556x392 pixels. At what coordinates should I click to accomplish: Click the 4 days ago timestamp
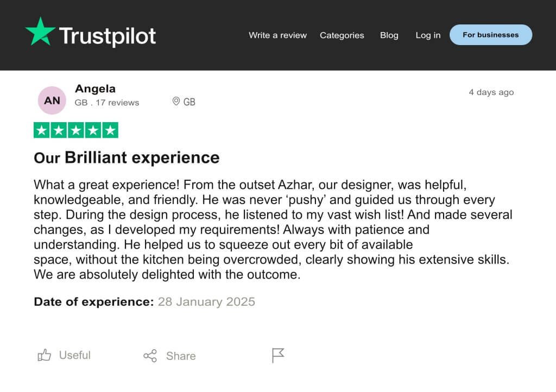tap(491, 92)
